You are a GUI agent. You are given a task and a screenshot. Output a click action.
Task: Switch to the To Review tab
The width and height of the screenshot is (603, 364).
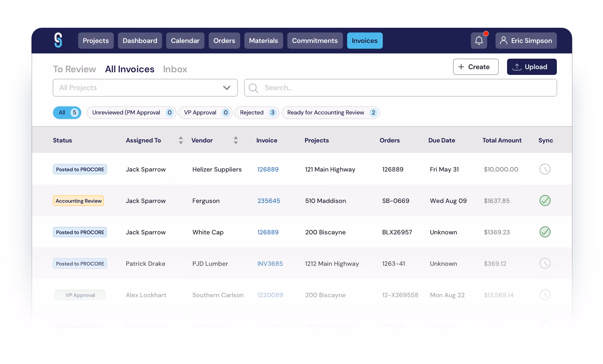pyautogui.click(x=74, y=69)
